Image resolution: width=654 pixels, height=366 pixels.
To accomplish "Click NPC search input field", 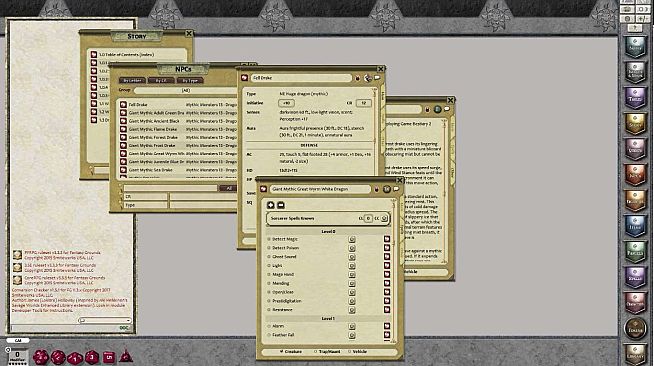I will pyautogui.click(x=171, y=188).
